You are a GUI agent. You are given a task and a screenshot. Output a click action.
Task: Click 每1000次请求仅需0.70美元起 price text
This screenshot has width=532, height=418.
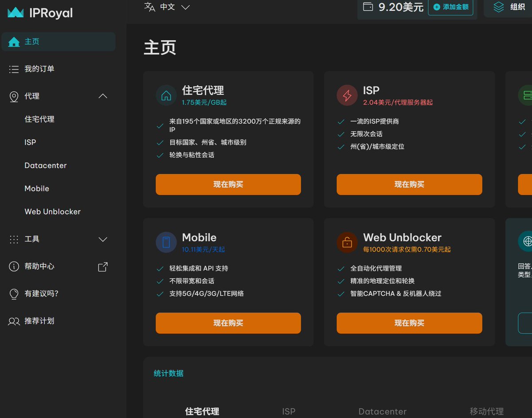point(407,250)
